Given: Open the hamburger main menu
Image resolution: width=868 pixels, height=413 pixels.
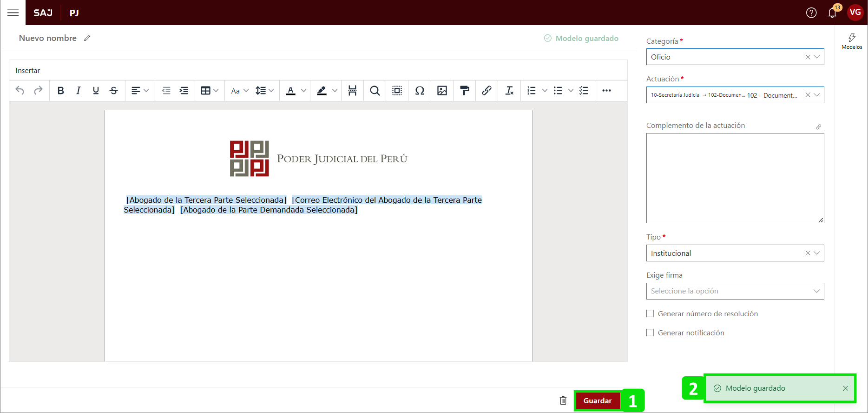Looking at the screenshot, I should (x=13, y=13).
